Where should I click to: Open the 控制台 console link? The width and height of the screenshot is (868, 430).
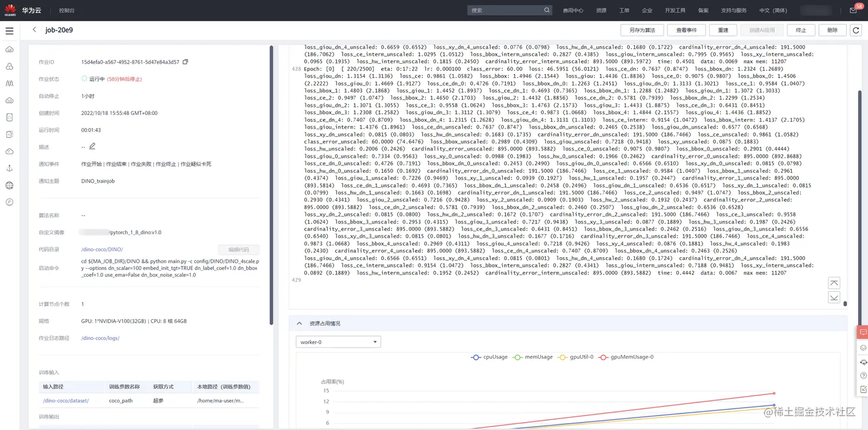67,10
